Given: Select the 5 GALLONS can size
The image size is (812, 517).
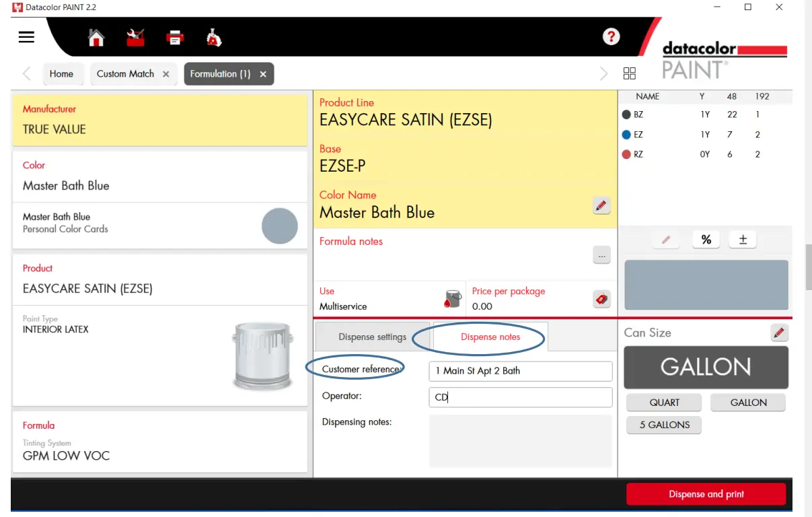Looking at the screenshot, I should click(664, 425).
